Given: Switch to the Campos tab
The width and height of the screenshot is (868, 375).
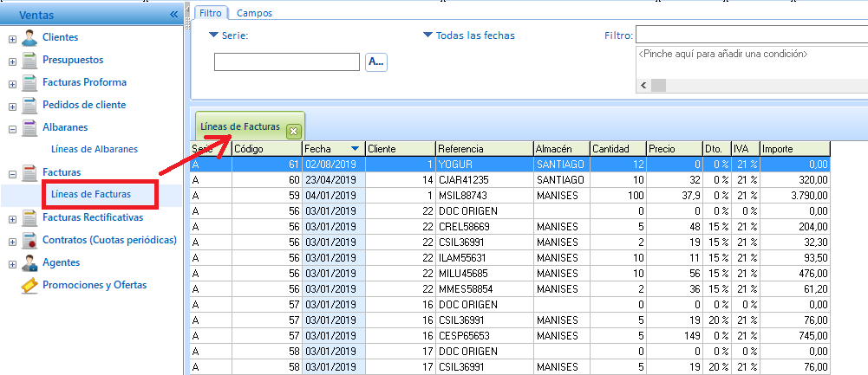Looking at the screenshot, I should pyautogui.click(x=253, y=14).
